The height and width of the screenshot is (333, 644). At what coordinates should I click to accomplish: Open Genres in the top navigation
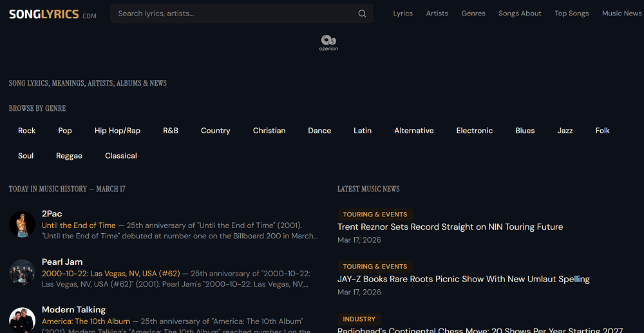(x=473, y=14)
